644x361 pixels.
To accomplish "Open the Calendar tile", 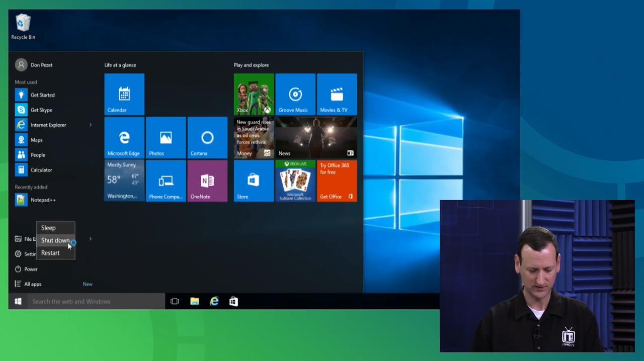I will pyautogui.click(x=124, y=94).
